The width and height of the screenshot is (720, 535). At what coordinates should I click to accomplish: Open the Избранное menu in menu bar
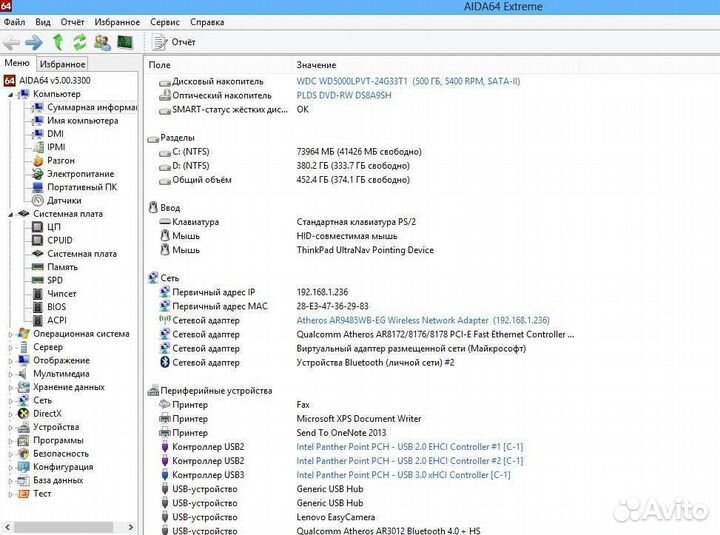pyautogui.click(x=117, y=22)
